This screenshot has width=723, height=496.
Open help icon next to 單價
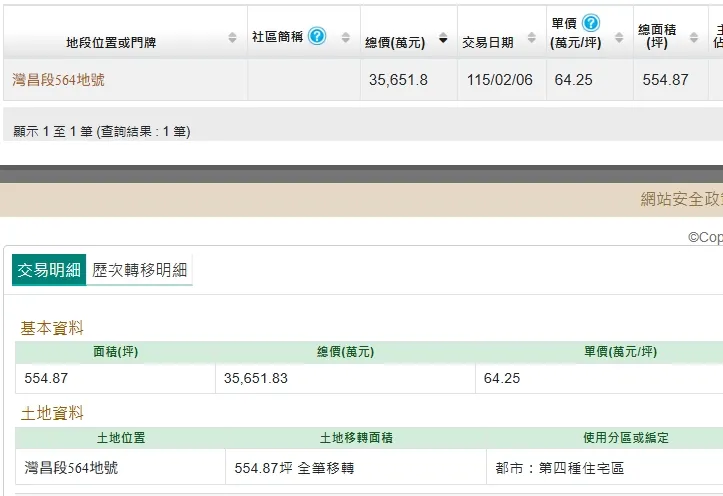(591, 23)
